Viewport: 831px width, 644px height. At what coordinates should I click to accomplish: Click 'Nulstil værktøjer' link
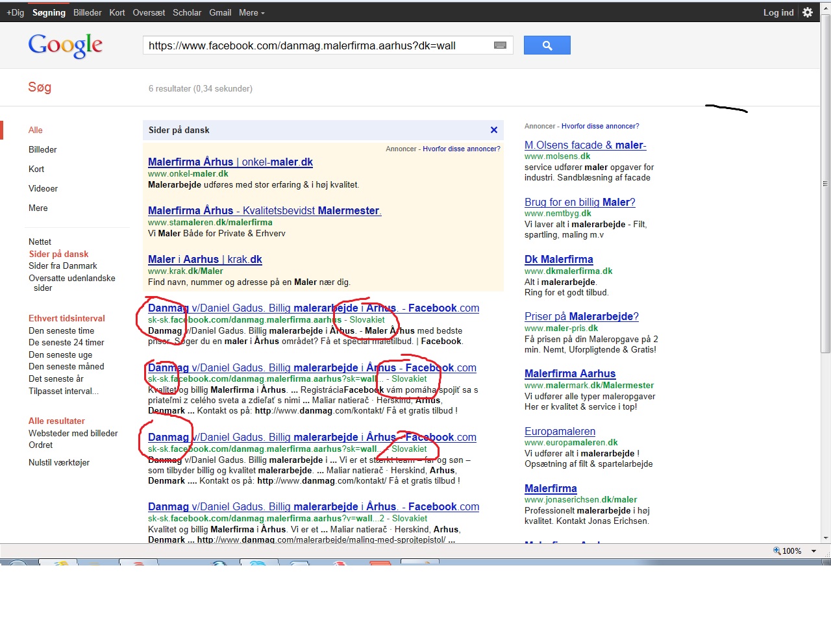[x=59, y=462]
